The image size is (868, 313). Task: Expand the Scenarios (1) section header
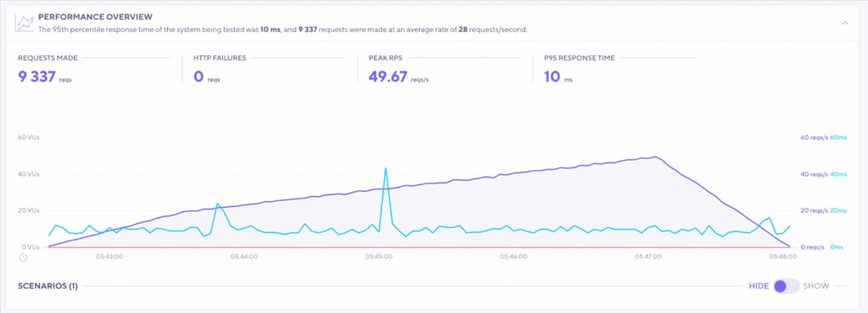tap(48, 286)
